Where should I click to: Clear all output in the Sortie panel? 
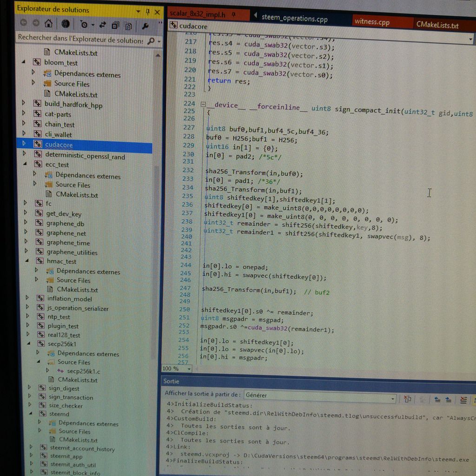463,399
